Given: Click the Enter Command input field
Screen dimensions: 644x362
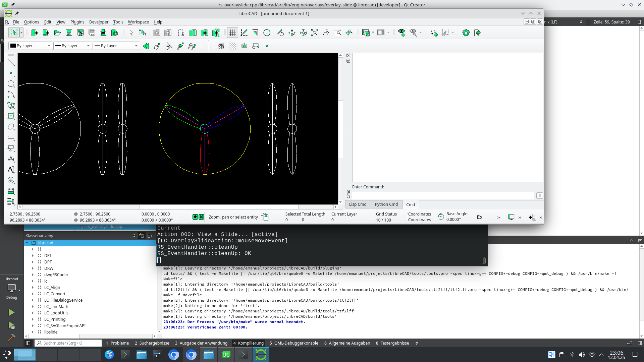Looking at the screenshot, I should [x=443, y=195].
